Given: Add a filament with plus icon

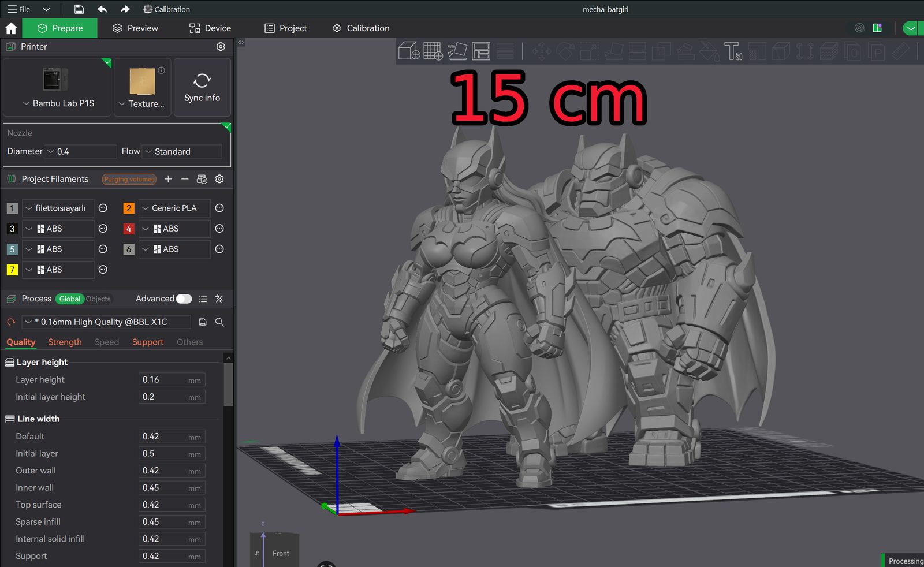Looking at the screenshot, I should [x=168, y=179].
